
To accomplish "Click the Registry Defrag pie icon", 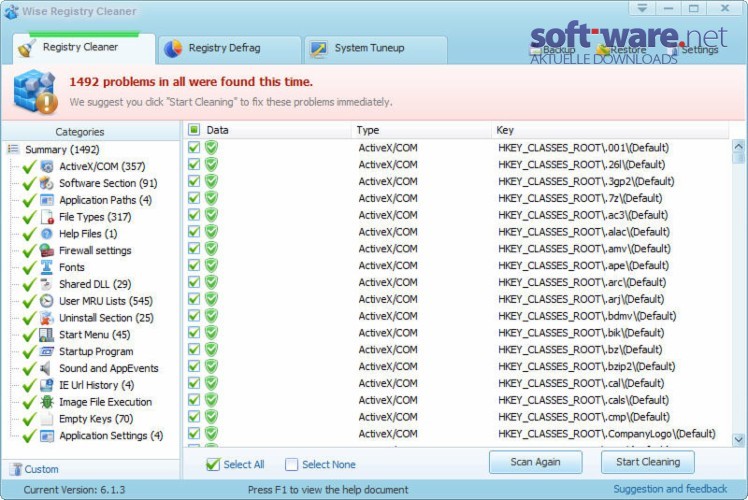I will coord(173,48).
